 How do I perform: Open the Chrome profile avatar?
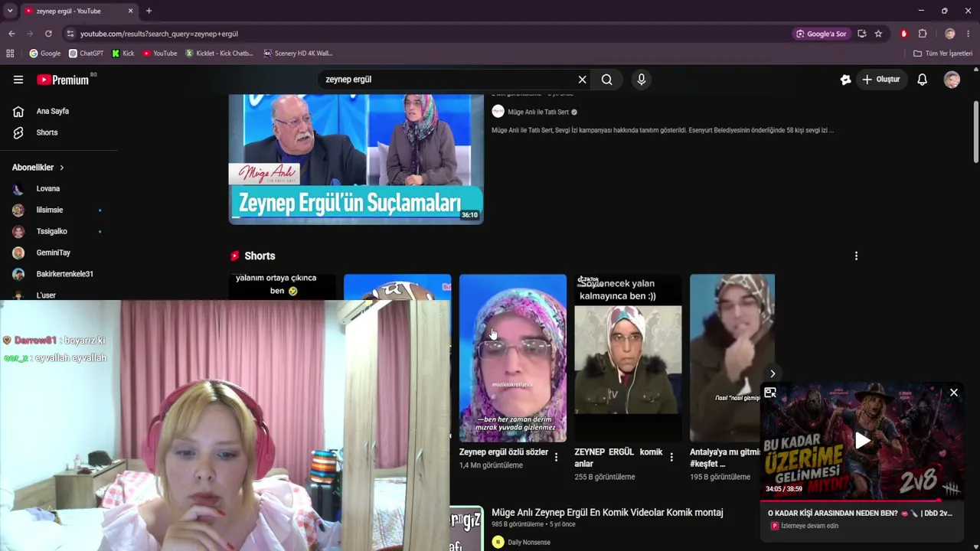pyautogui.click(x=950, y=34)
